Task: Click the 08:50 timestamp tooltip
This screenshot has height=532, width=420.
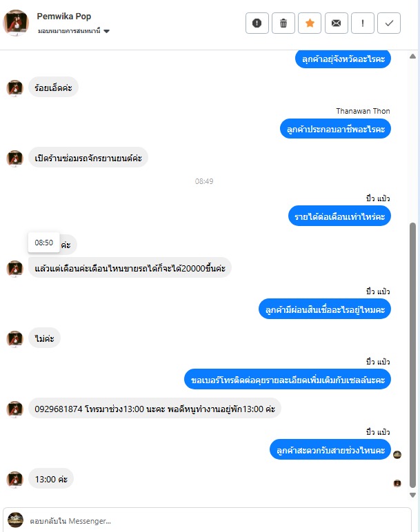Action: point(44,243)
